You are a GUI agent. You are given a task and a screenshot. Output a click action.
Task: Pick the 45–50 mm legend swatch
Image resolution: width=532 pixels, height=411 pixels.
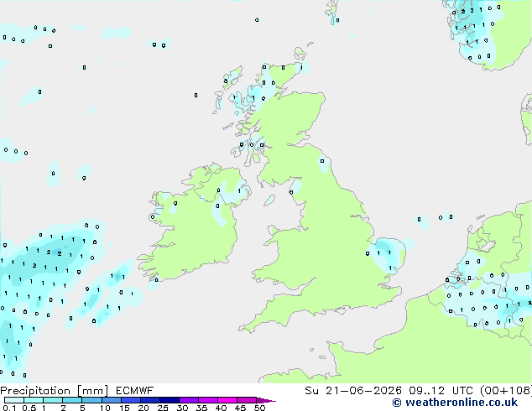click(x=247, y=400)
